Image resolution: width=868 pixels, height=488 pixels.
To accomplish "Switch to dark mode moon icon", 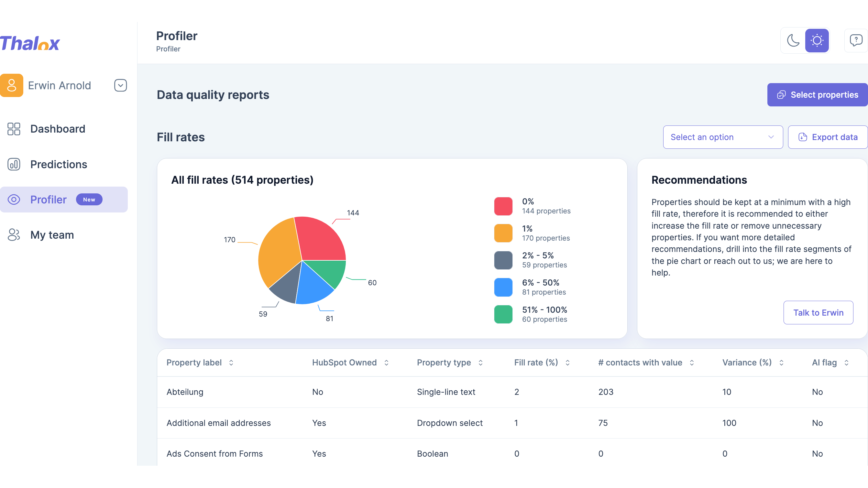I will click(x=793, y=40).
